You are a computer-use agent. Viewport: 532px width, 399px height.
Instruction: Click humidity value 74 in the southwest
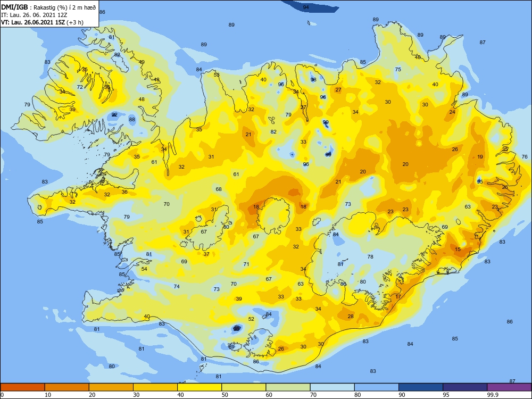tap(177, 286)
